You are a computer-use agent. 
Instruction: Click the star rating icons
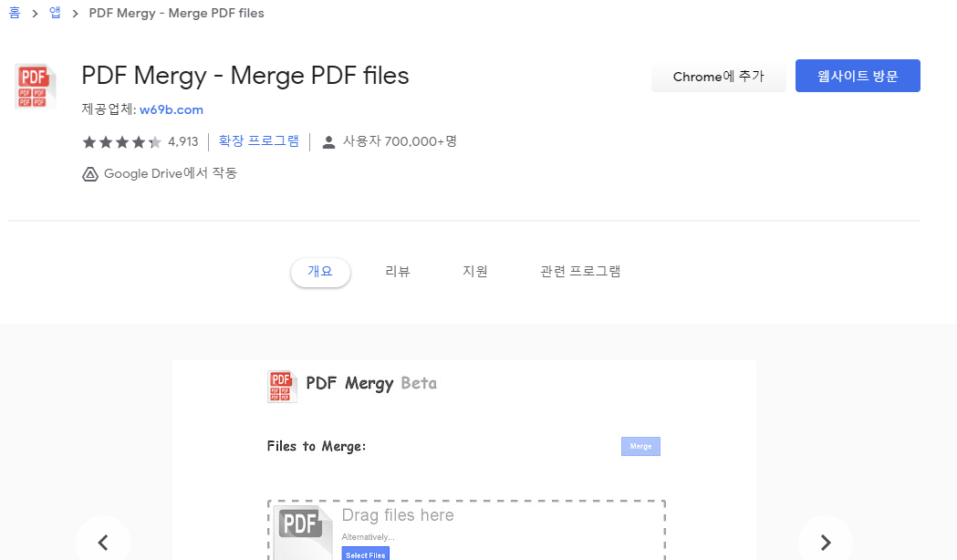click(x=122, y=142)
